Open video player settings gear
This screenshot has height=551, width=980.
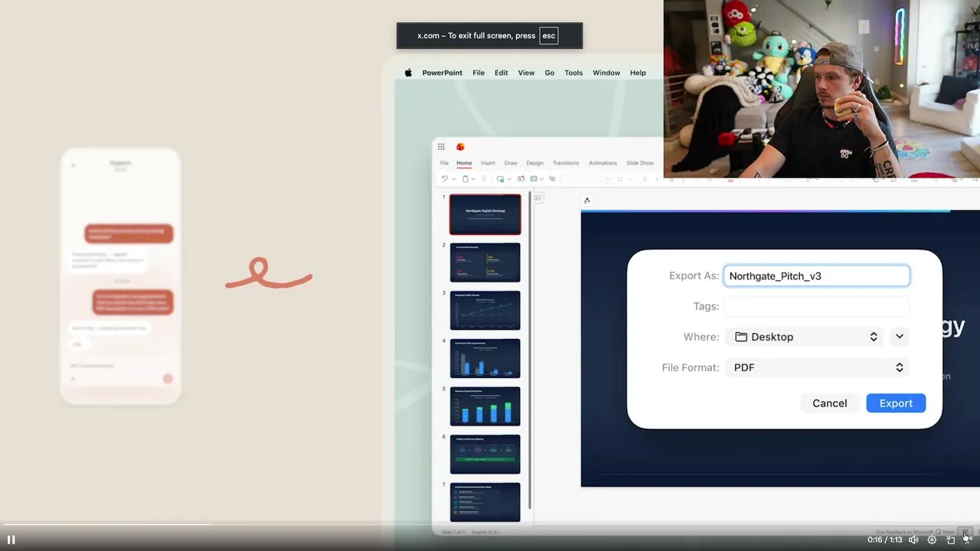point(932,540)
